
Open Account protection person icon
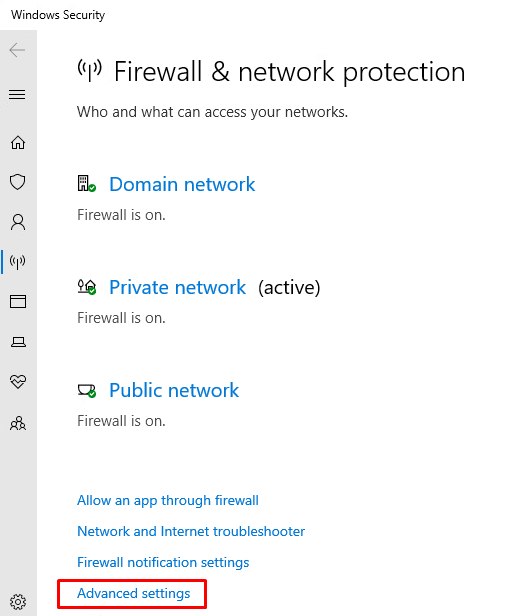pos(18,222)
